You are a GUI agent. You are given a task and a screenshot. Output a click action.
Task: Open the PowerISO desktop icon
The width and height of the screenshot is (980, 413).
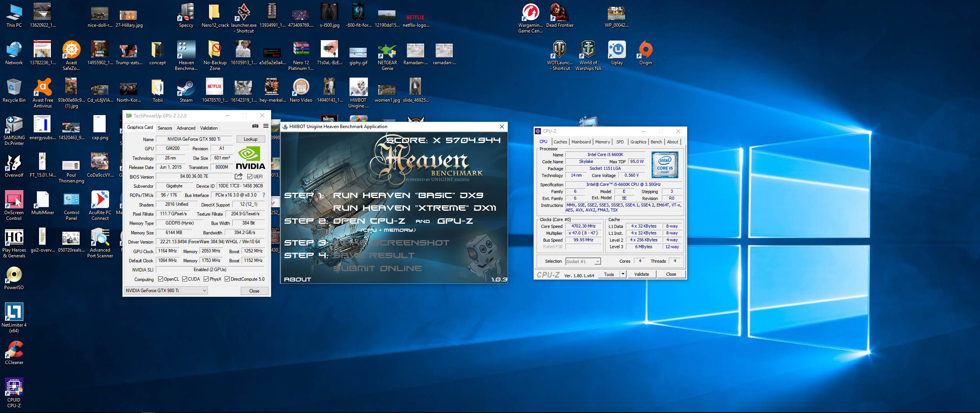14,278
